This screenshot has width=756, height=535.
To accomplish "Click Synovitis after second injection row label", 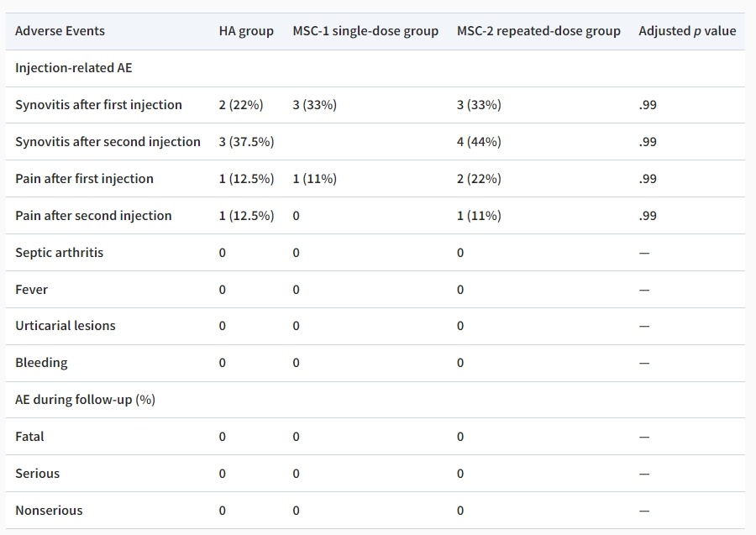I will click(x=108, y=142).
